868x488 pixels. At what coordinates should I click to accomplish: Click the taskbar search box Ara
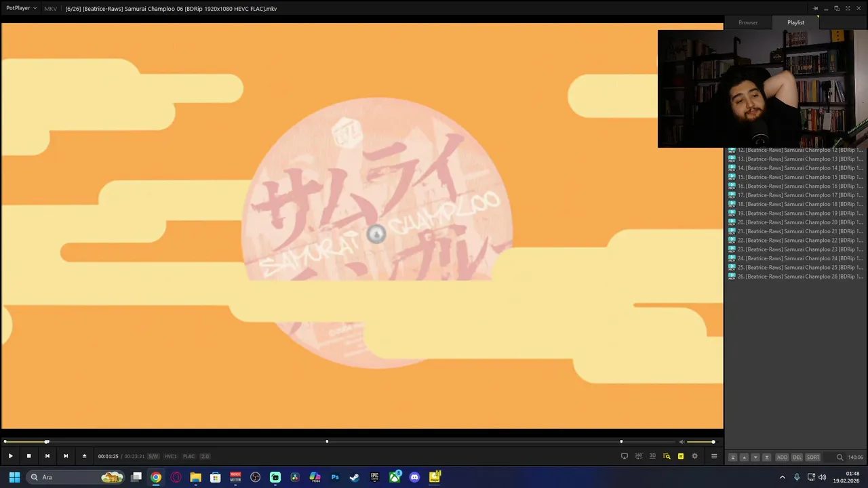[77, 477]
